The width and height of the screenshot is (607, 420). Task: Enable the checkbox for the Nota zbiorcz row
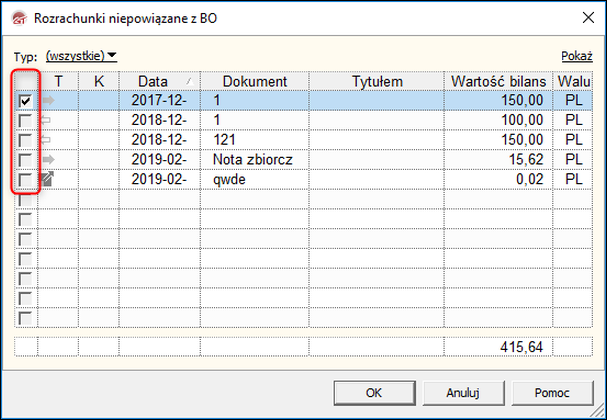pyautogui.click(x=26, y=159)
